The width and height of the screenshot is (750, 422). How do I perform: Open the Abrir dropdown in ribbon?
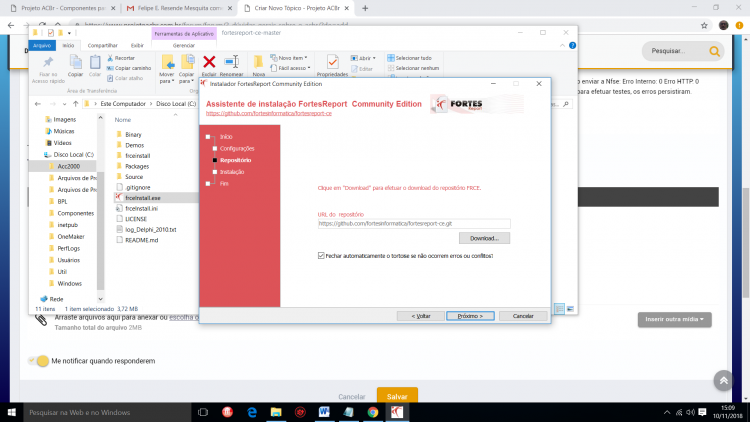click(364, 58)
